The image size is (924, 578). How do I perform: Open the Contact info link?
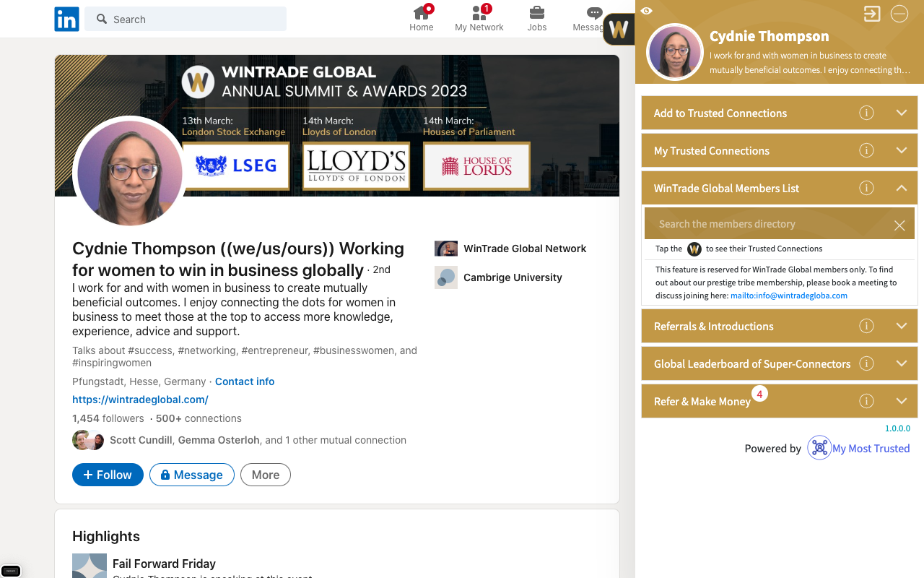coord(245,381)
